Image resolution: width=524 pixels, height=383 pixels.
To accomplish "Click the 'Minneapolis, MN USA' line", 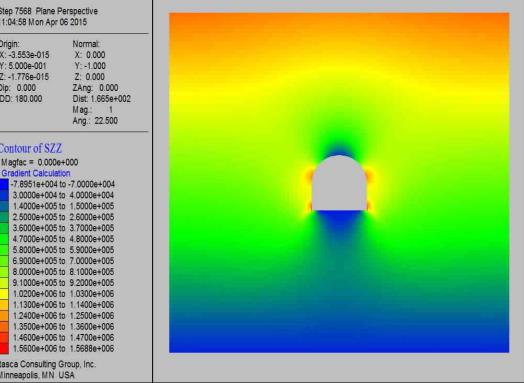I will pos(37,375).
